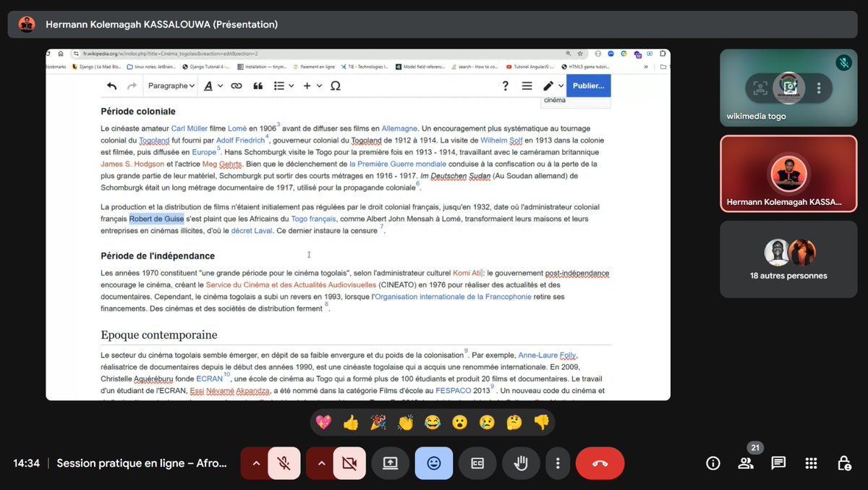Unmute the microphone in Meet
This screenshot has width=868, height=490.
[284, 463]
